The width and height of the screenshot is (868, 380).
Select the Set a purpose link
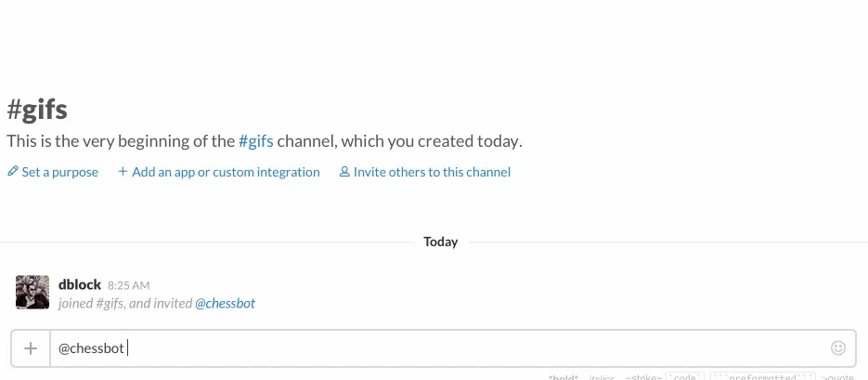[59, 172]
